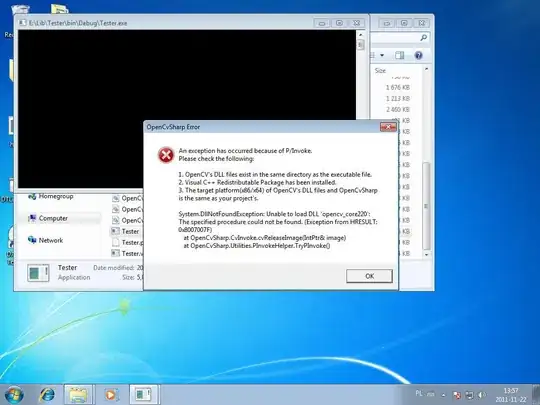Click the 1 213 KB size value
The height and width of the screenshot is (405, 540).
(x=397, y=98)
